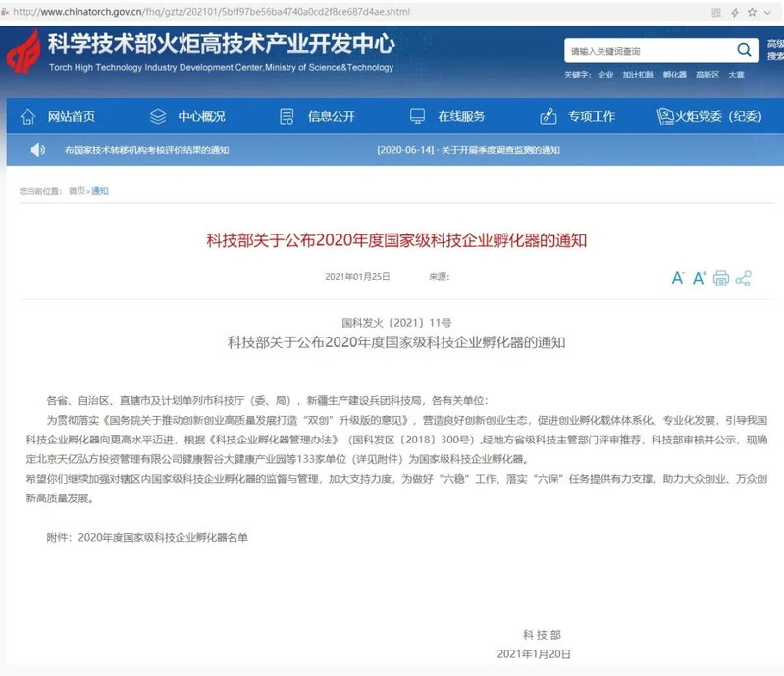Open the 高级搜索 advanced search link
Screen dimensions: 784x676
(775, 50)
